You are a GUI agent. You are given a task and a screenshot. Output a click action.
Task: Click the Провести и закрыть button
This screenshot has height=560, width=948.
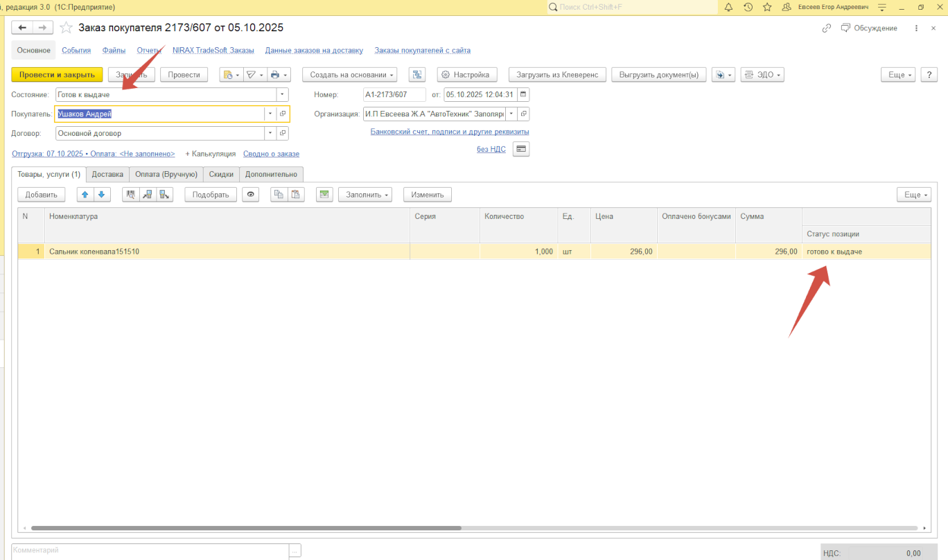point(57,75)
